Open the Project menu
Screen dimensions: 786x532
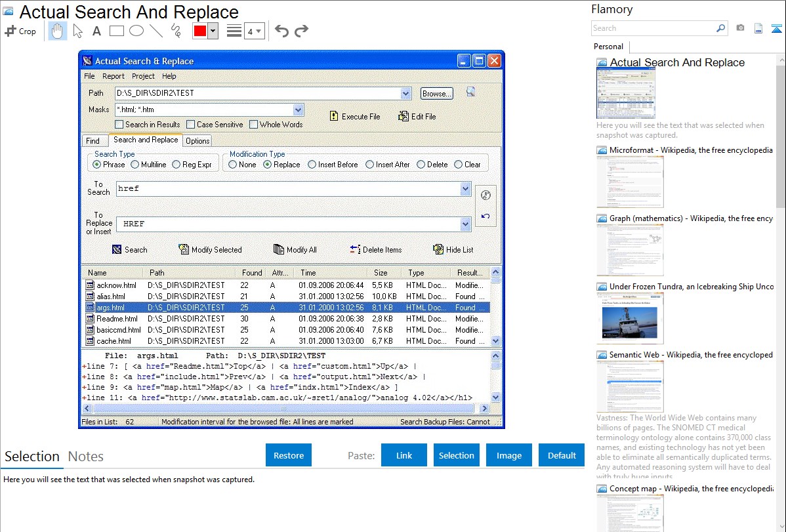pyautogui.click(x=143, y=76)
